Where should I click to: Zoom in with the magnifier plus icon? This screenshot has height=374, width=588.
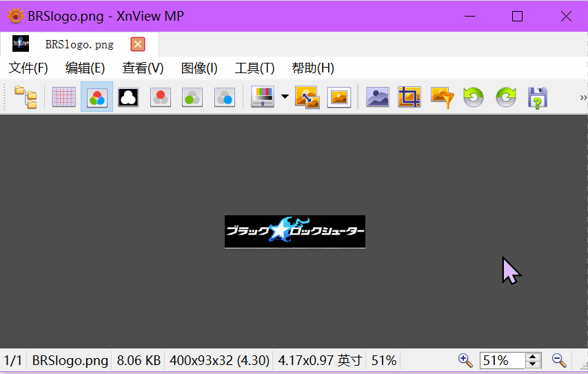pyautogui.click(x=465, y=360)
